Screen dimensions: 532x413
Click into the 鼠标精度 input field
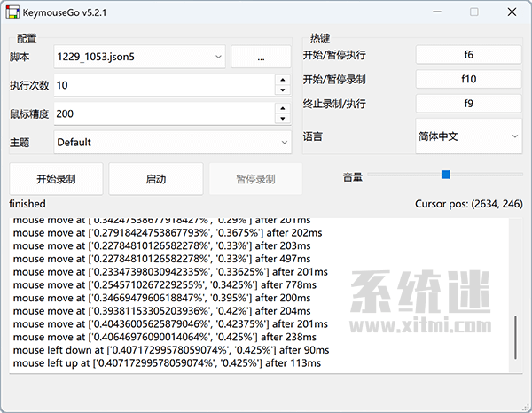point(163,113)
